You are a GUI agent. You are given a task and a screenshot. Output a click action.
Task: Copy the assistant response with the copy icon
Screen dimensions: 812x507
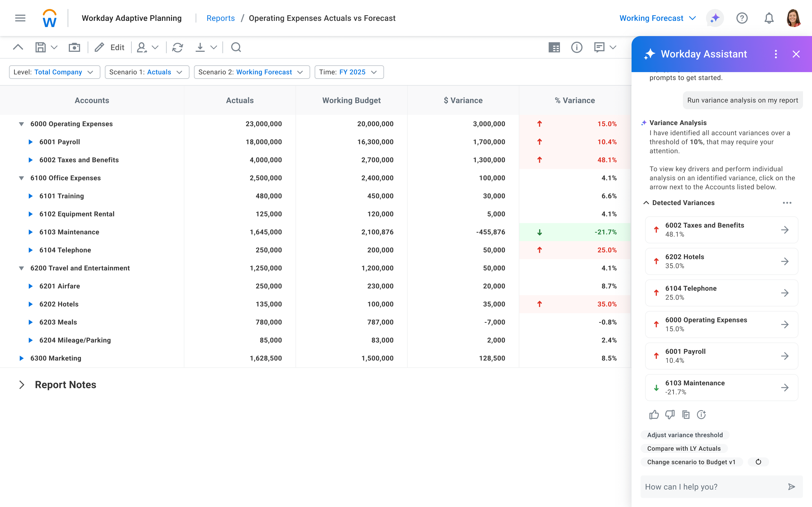(686, 415)
